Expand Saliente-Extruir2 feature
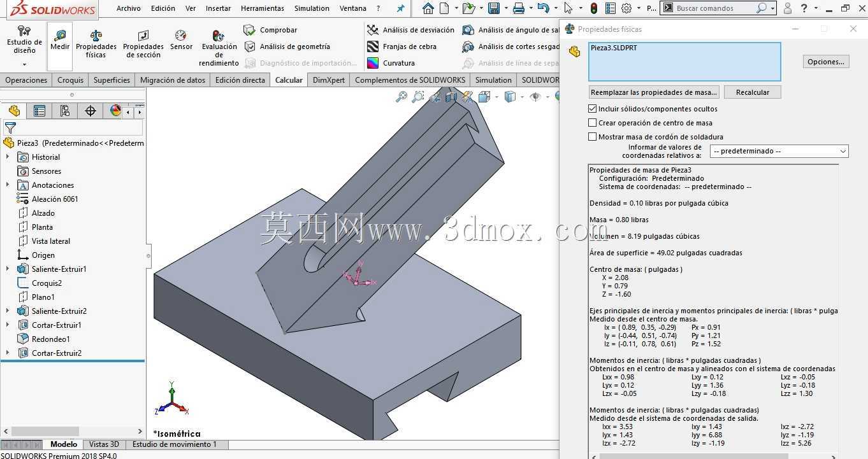The image size is (868, 459). [x=8, y=311]
